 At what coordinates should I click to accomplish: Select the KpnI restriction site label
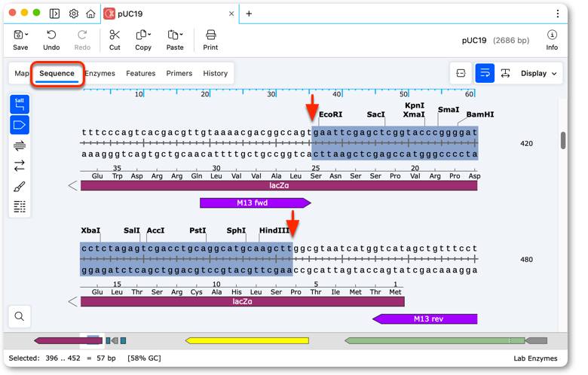click(x=415, y=105)
